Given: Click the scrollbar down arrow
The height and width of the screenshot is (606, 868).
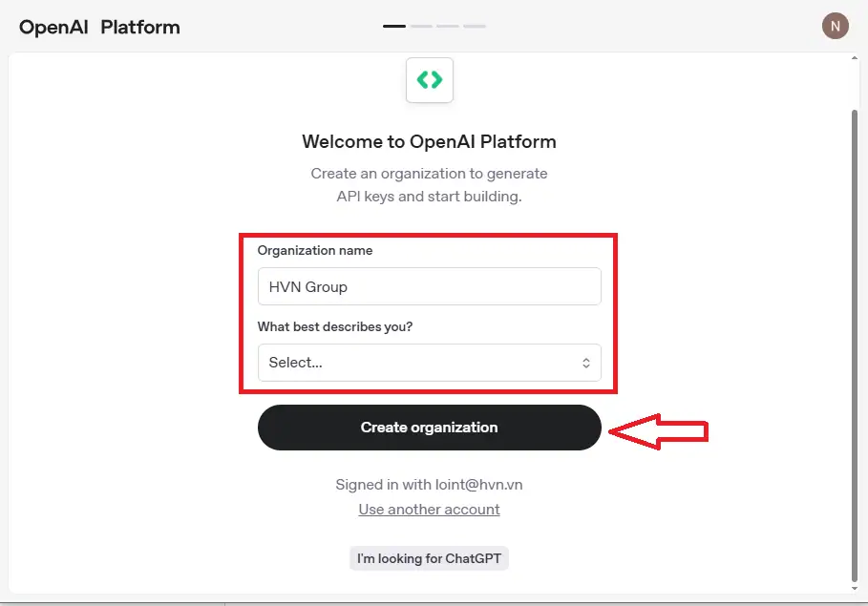Looking at the screenshot, I should tap(854, 587).
